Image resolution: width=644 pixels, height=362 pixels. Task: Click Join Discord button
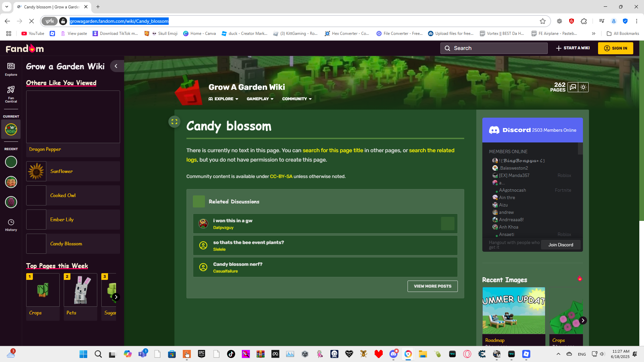(x=560, y=245)
